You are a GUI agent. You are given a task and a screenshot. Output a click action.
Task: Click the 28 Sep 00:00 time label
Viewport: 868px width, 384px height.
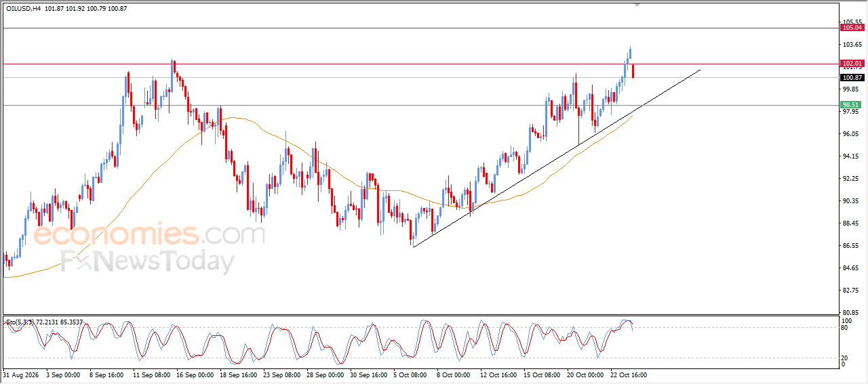click(325, 375)
